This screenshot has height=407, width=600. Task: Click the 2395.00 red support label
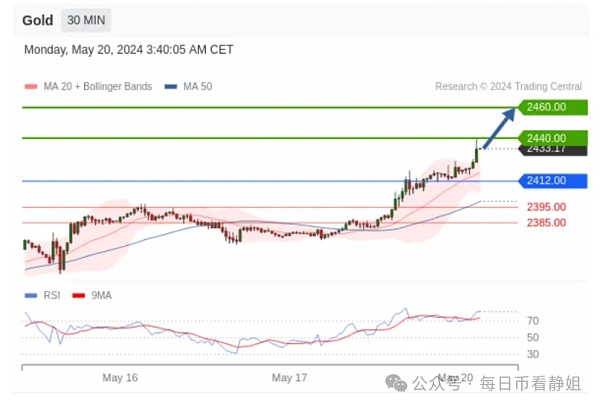[x=546, y=207]
